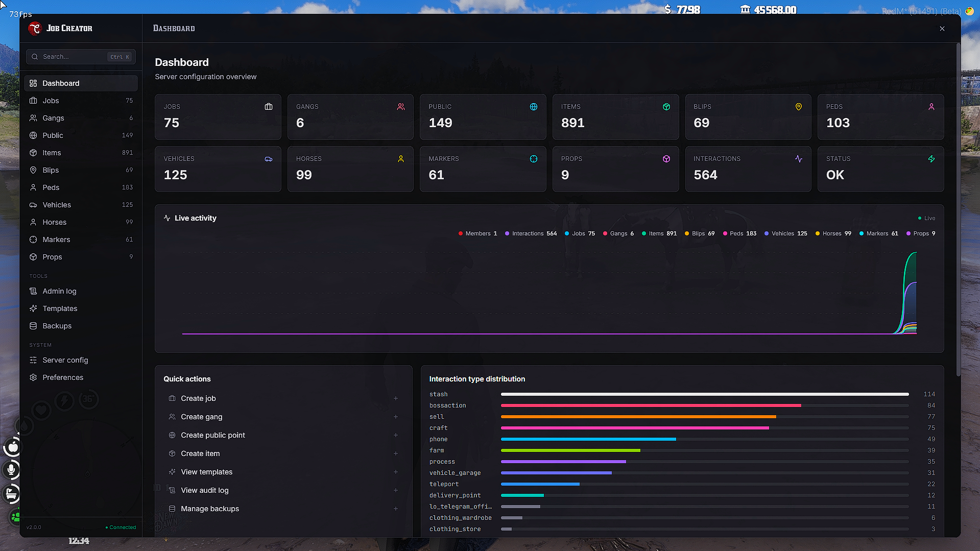
Task: Click the Connected status text
Action: (x=123, y=528)
